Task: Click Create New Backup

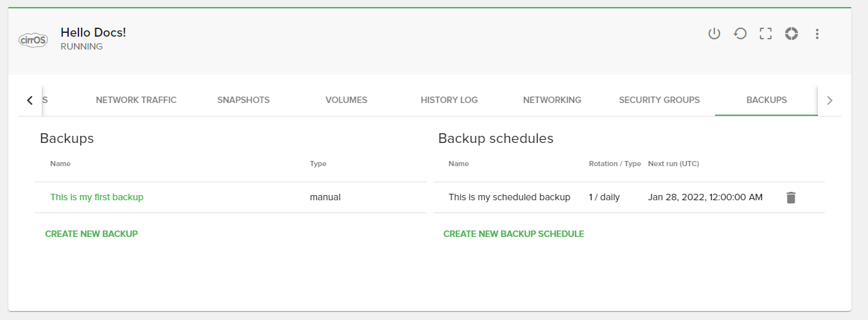Action: coord(91,234)
